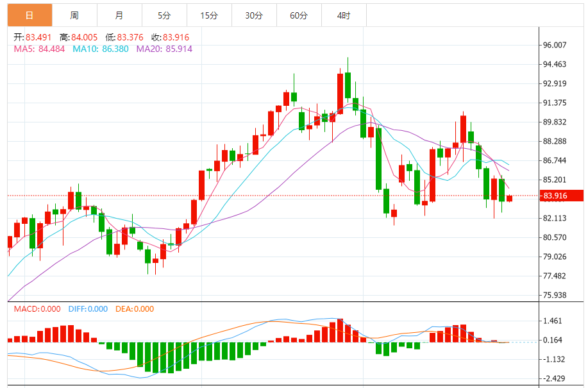The height and width of the screenshot is (388, 588).
Task: Select the 15分 timeframe tab
Action: pos(209,15)
